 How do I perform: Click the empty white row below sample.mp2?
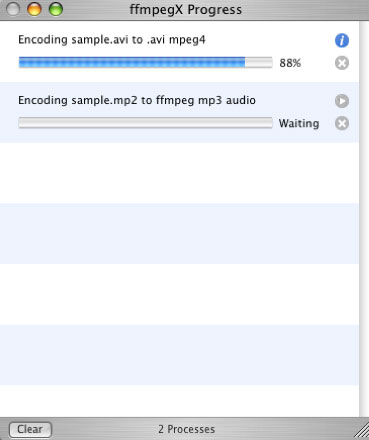point(179,173)
